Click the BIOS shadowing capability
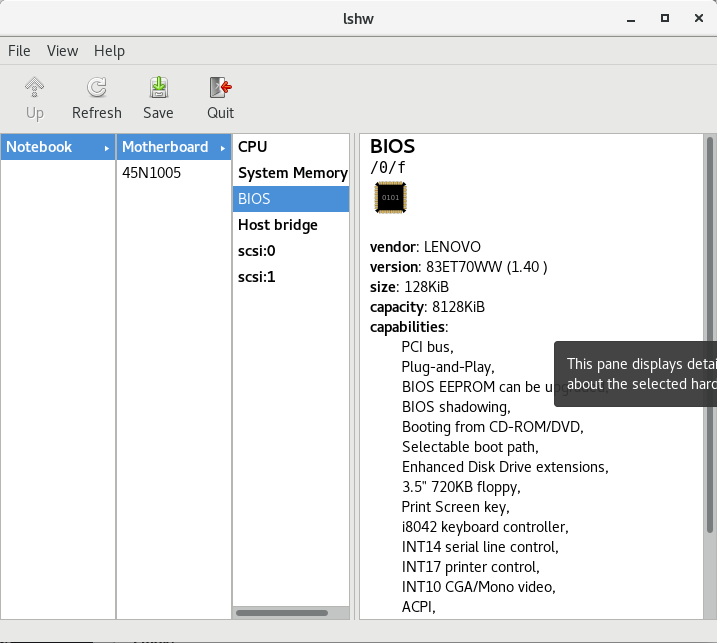717x643 pixels. point(456,407)
